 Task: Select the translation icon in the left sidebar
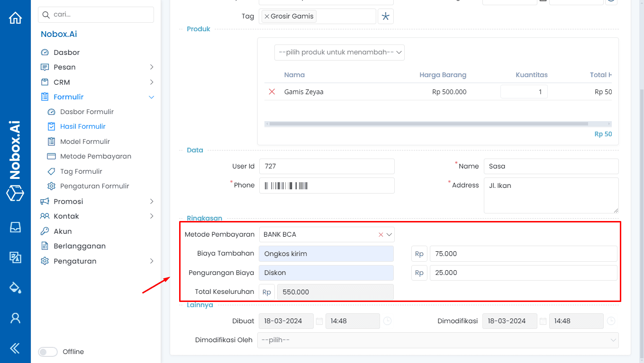(x=16, y=257)
